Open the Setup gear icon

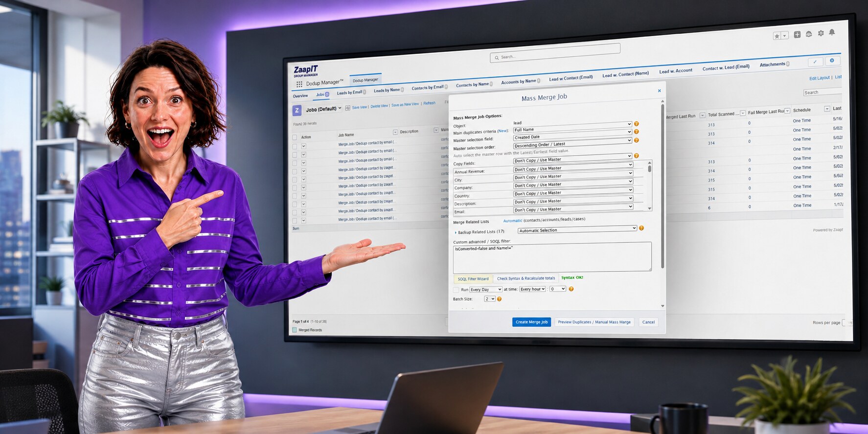pyautogui.click(x=821, y=33)
